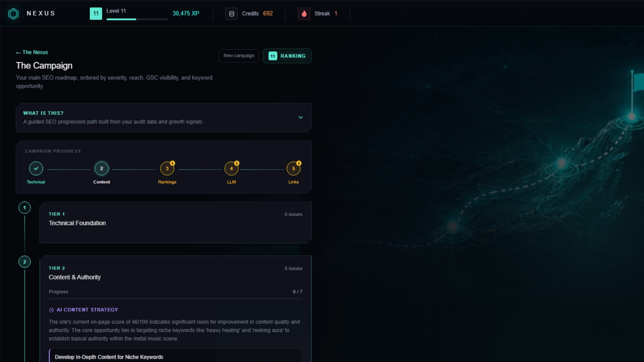Select the Links step 5 circle
The image size is (644, 362).
point(293,169)
